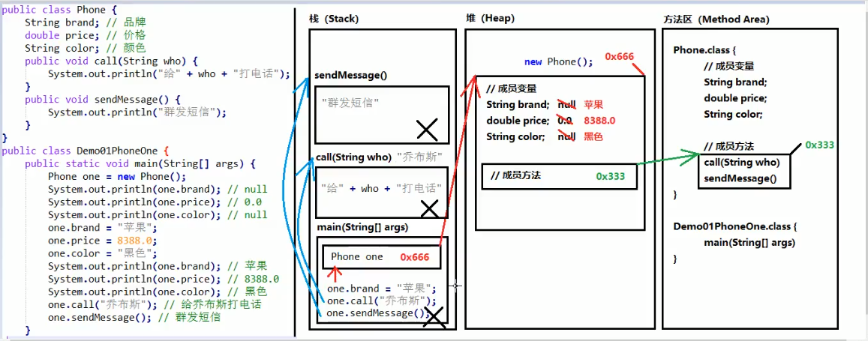Click the green 0x333 label in heap box
The height and width of the screenshot is (341, 868).
[610, 176]
